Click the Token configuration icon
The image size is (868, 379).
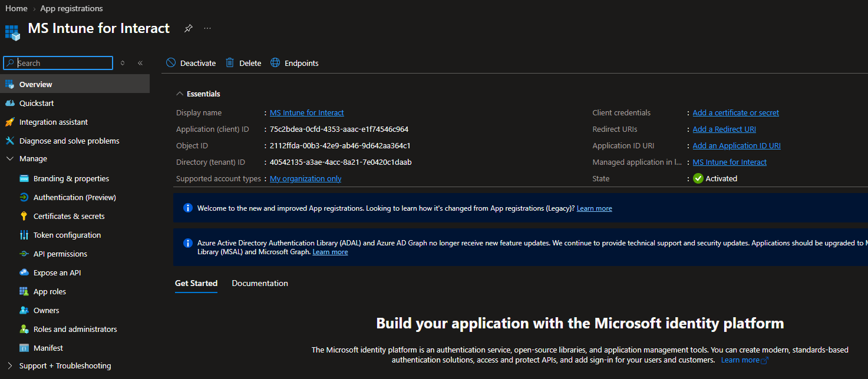[24, 235]
